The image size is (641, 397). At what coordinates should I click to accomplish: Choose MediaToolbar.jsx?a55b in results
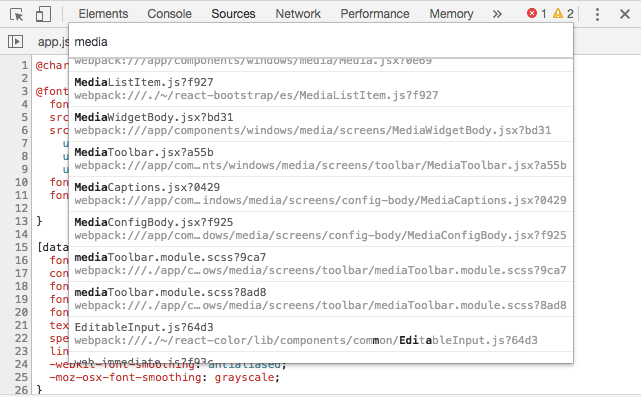tap(321, 159)
